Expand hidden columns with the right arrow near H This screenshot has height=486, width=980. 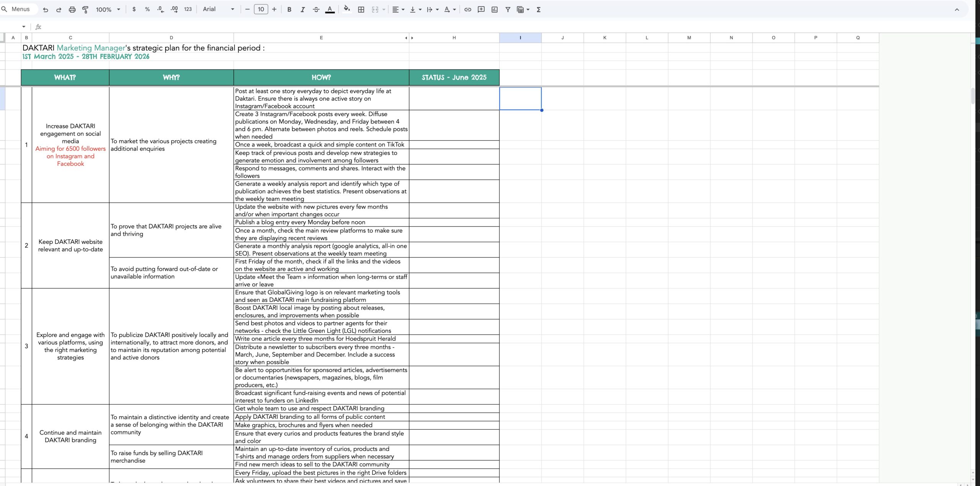(412, 38)
